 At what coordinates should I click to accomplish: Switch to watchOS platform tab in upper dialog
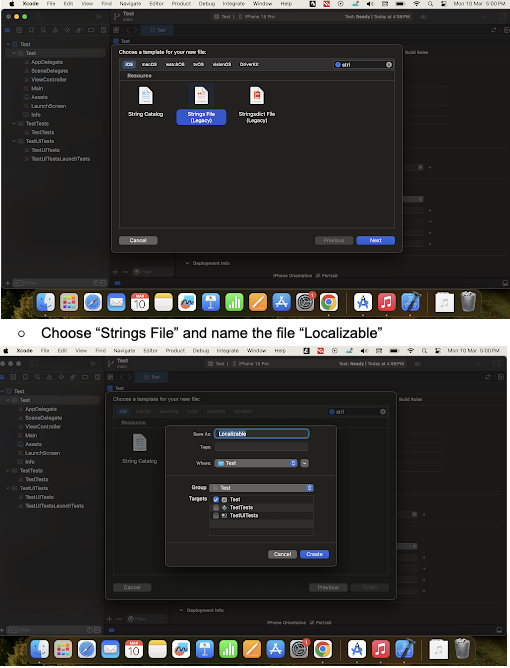[175, 65]
